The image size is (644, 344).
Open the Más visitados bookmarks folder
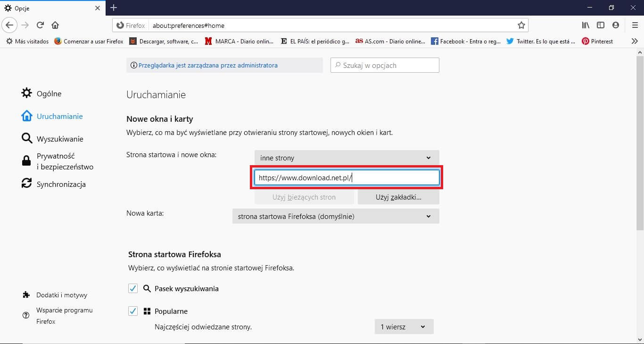click(x=27, y=42)
